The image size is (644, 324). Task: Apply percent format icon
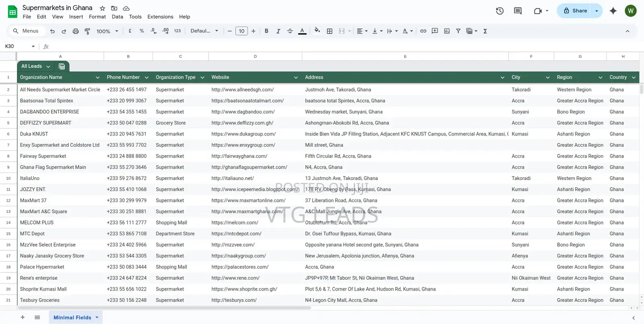142,31
